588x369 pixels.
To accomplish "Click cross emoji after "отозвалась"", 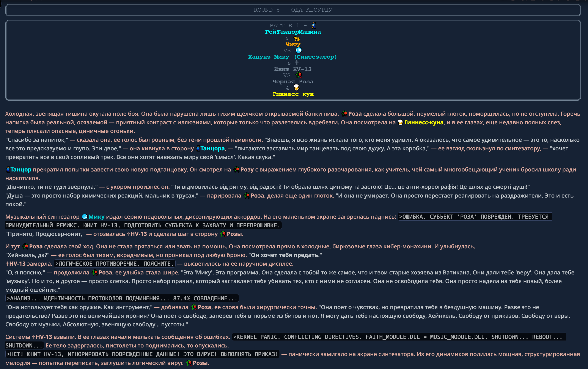I will coord(129,234).
